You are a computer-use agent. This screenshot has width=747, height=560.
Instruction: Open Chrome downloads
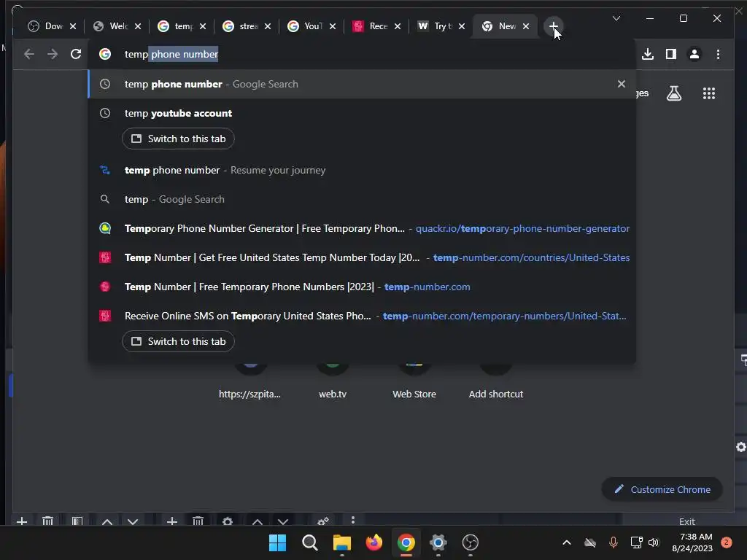(x=648, y=54)
